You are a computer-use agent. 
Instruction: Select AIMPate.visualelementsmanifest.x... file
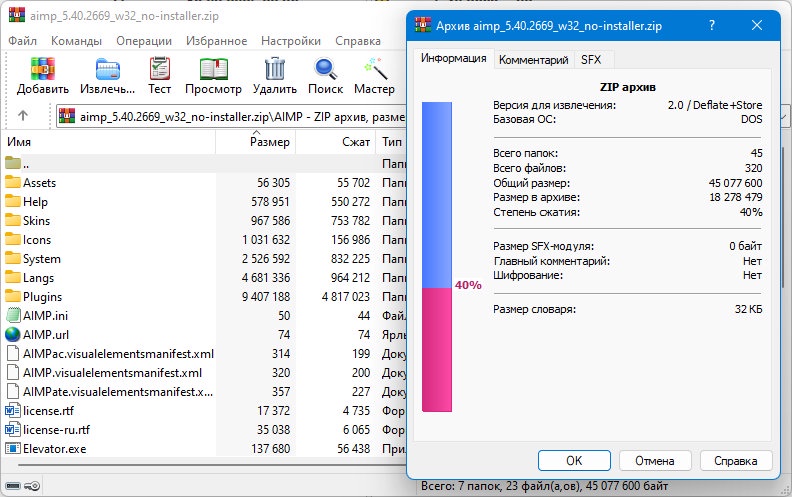point(118,392)
